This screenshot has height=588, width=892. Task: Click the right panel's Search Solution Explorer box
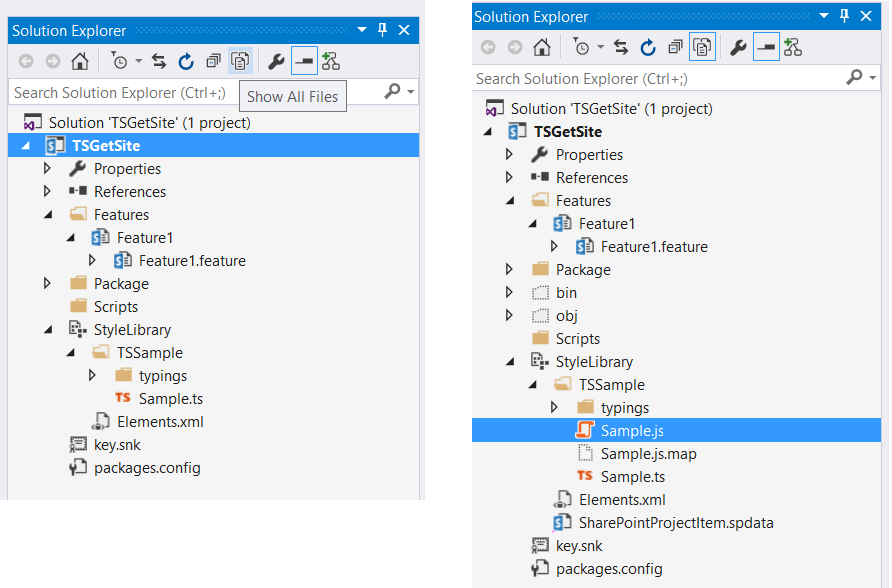655,78
